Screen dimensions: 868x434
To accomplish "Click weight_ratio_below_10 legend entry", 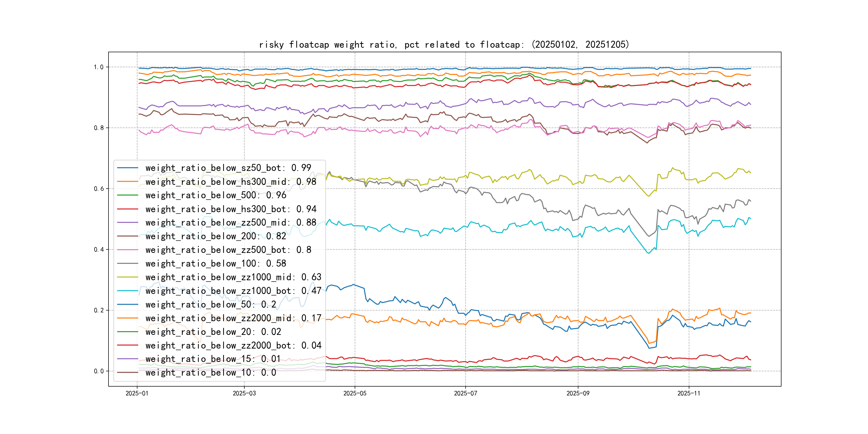I will pyautogui.click(x=211, y=373).
